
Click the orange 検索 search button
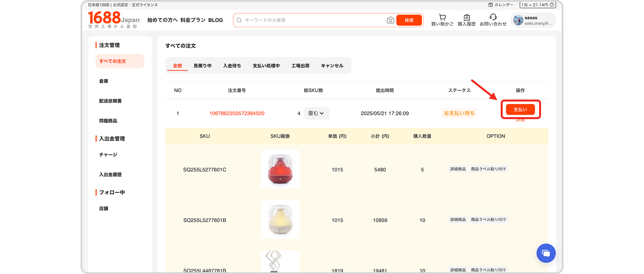click(409, 20)
